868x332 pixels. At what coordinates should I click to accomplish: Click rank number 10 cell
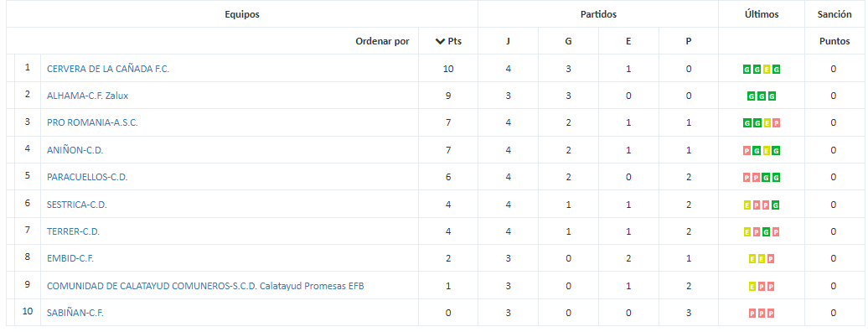tap(28, 312)
